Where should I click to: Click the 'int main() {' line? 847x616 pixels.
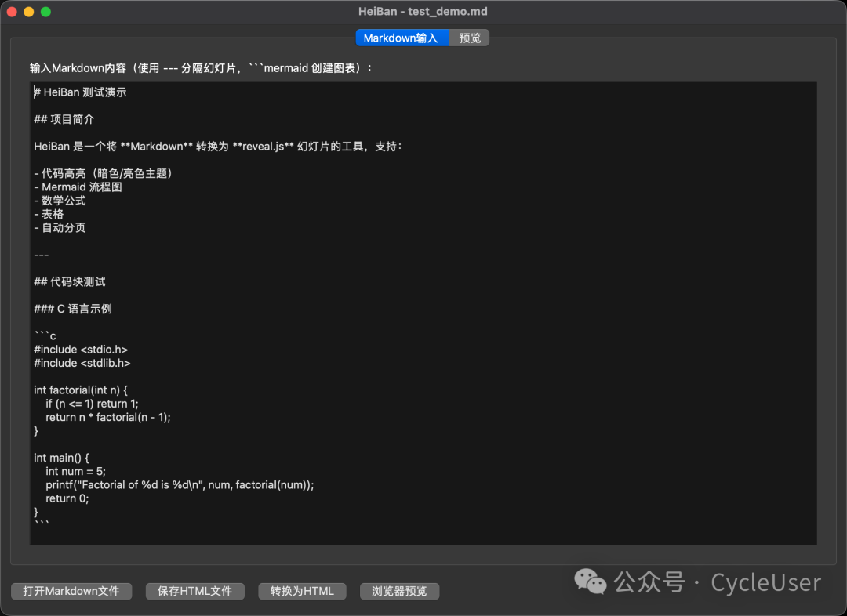pyautogui.click(x=61, y=458)
